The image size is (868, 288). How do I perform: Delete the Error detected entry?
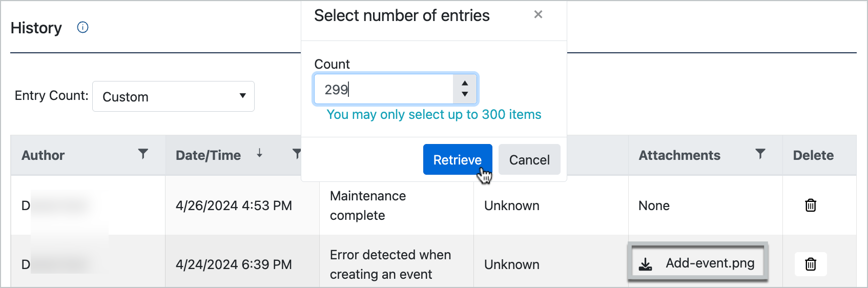click(x=811, y=264)
